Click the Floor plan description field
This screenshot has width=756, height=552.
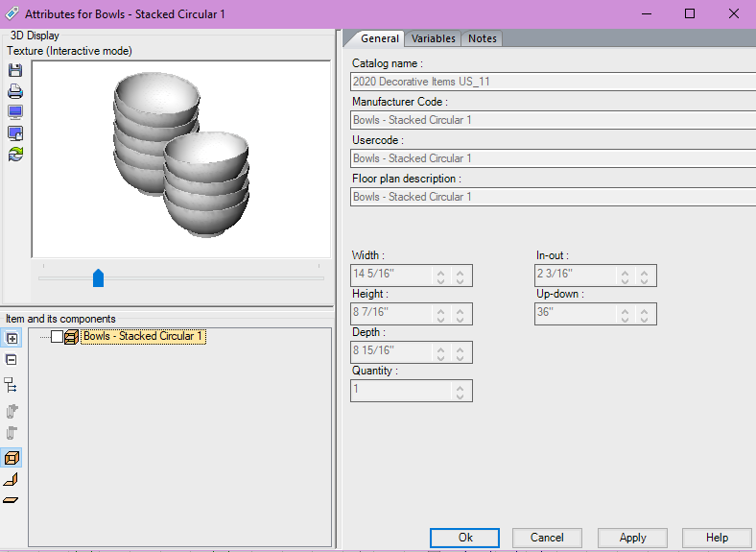tap(553, 197)
